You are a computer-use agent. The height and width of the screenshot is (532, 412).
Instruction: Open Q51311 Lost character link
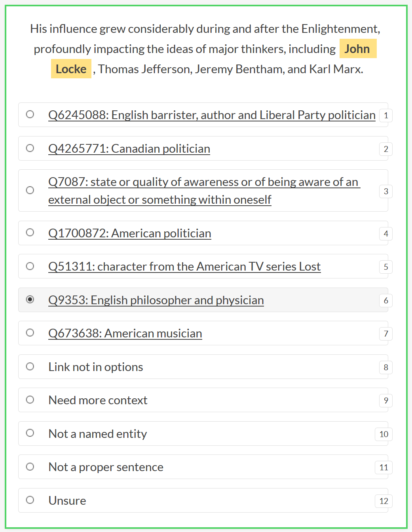click(184, 267)
